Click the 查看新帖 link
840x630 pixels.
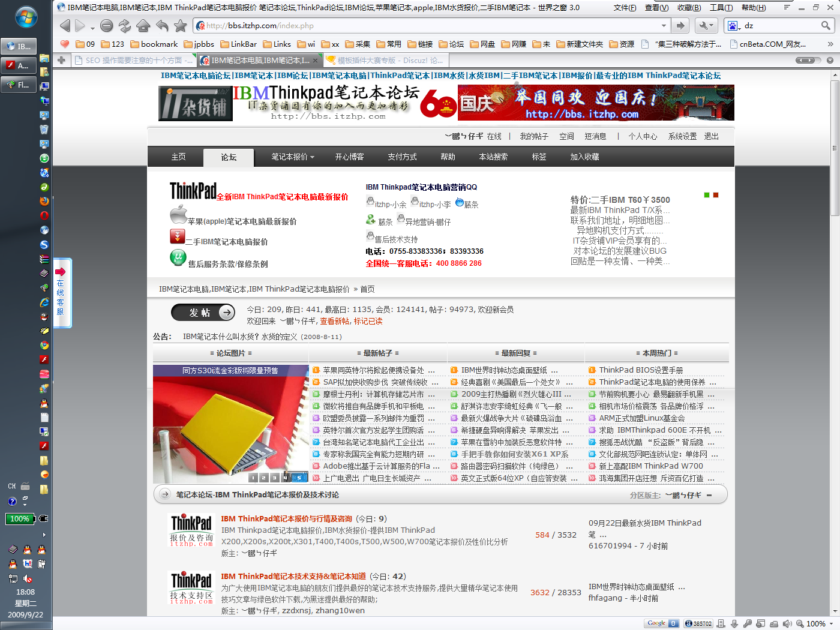click(x=335, y=321)
